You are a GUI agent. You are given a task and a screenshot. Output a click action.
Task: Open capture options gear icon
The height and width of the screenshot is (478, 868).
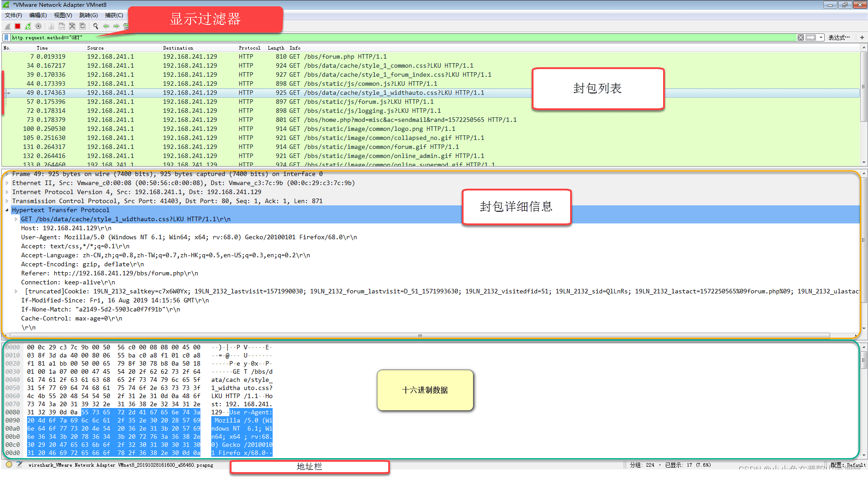click(38, 26)
